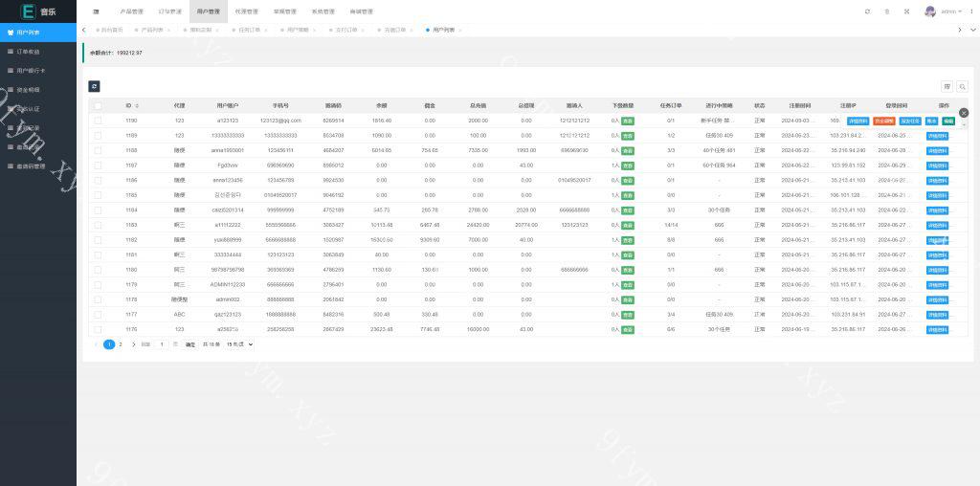This screenshot has width=980, height=486.
Task: Click the email cell 123123@qq.com
Action: [x=280, y=121]
